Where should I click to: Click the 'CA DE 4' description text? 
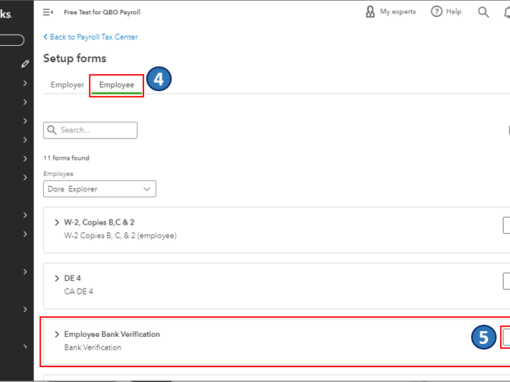(78, 292)
